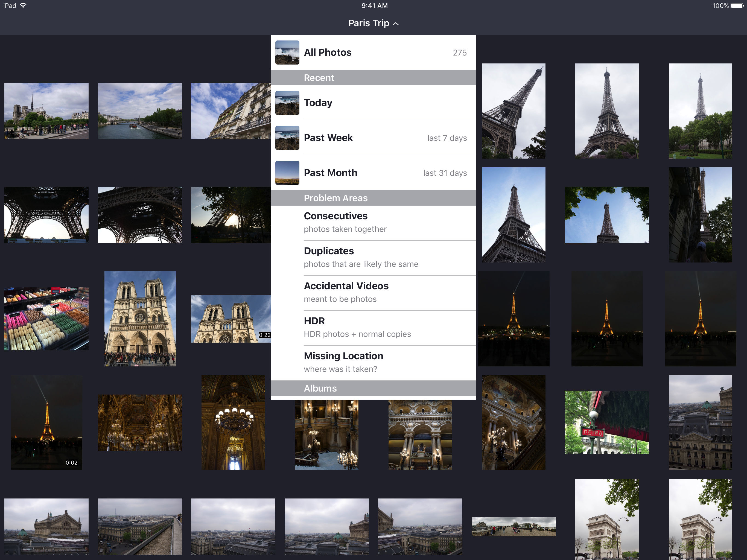Open the Paris Trip title dropdown

(373, 23)
